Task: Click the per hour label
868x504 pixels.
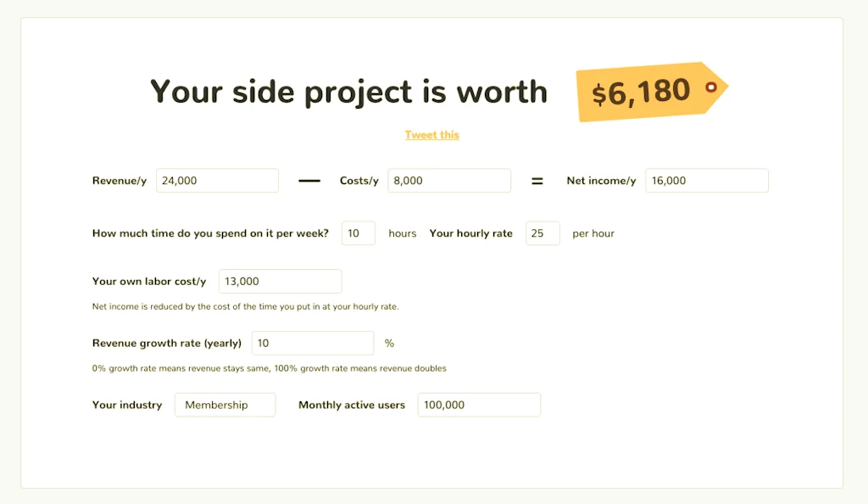Action: point(593,232)
